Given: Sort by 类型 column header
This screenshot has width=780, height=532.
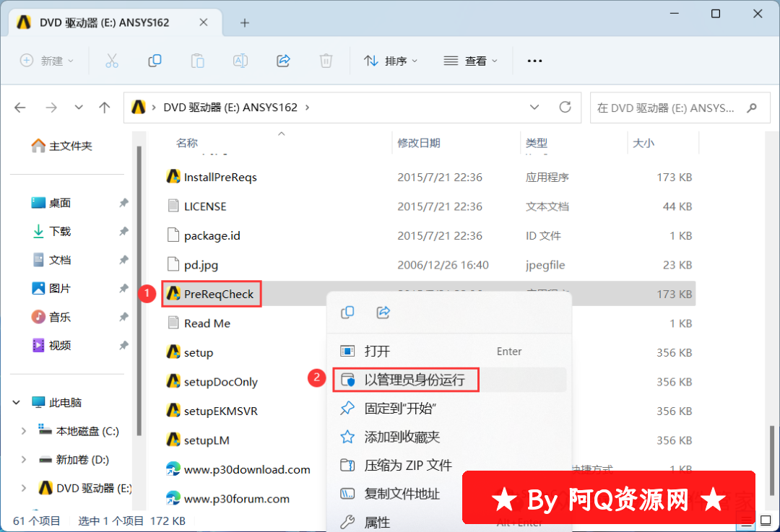Looking at the screenshot, I should pos(537,143).
